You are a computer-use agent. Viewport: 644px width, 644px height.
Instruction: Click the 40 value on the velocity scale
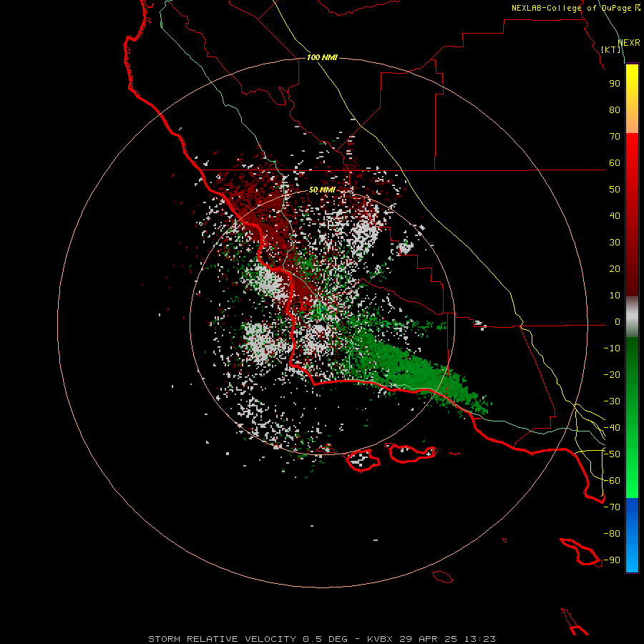tap(615, 215)
